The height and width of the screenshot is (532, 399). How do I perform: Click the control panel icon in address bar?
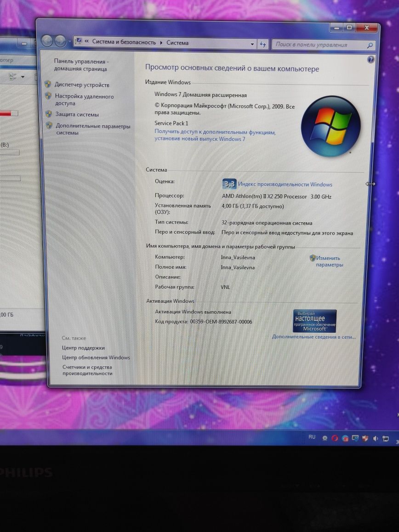click(x=79, y=41)
